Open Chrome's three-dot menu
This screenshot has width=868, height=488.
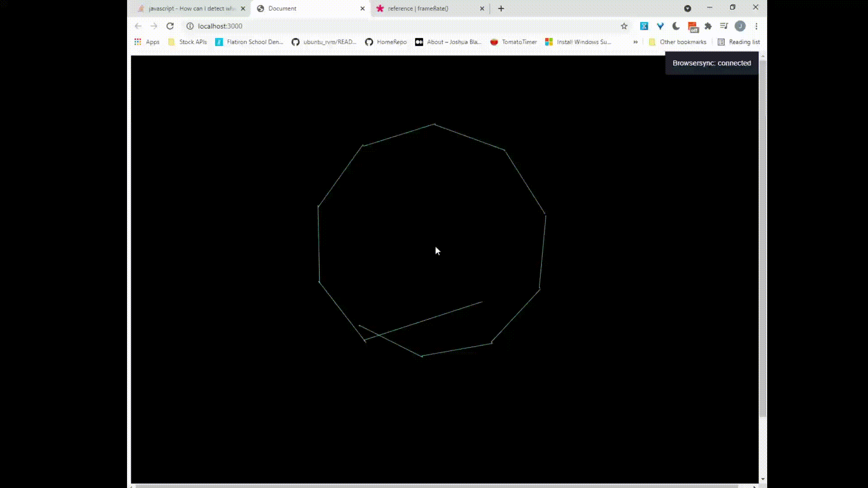point(756,26)
